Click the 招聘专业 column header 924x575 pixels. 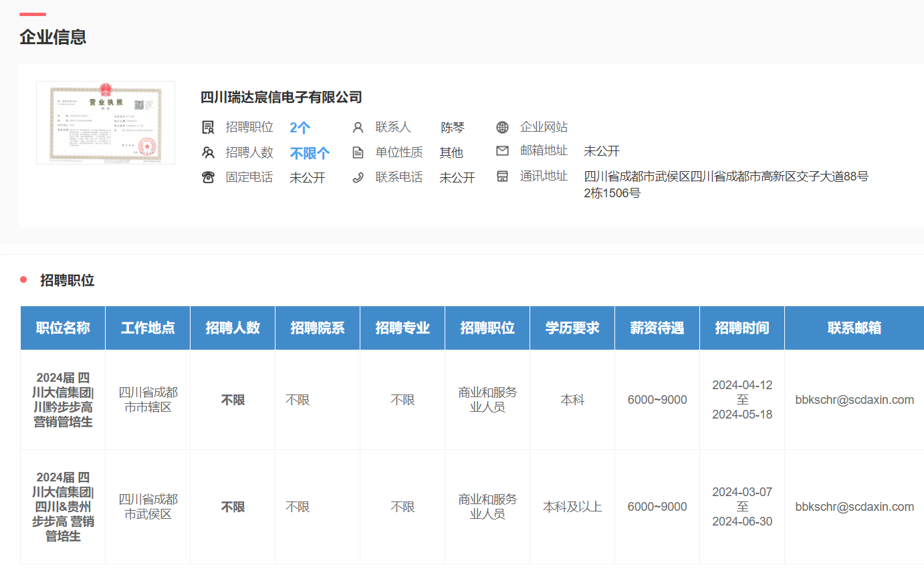point(402,328)
